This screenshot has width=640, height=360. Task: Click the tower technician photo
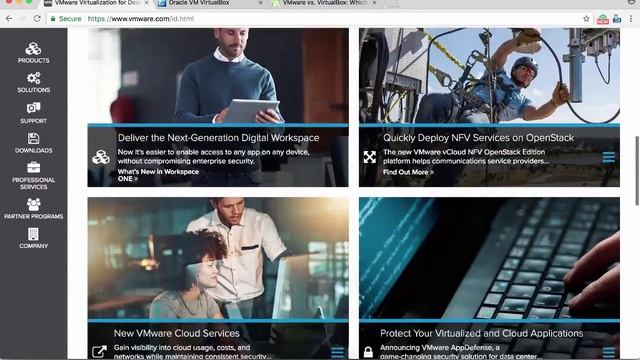click(489, 76)
